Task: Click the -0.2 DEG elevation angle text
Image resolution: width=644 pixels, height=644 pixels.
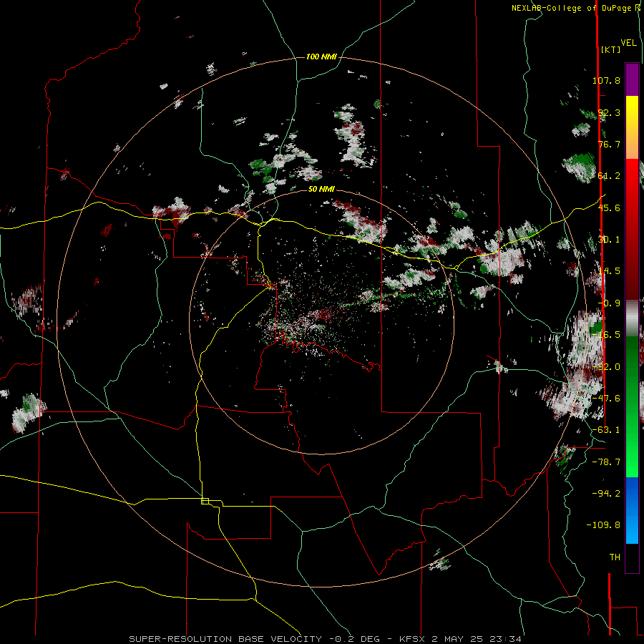Action: tap(355, 639)
